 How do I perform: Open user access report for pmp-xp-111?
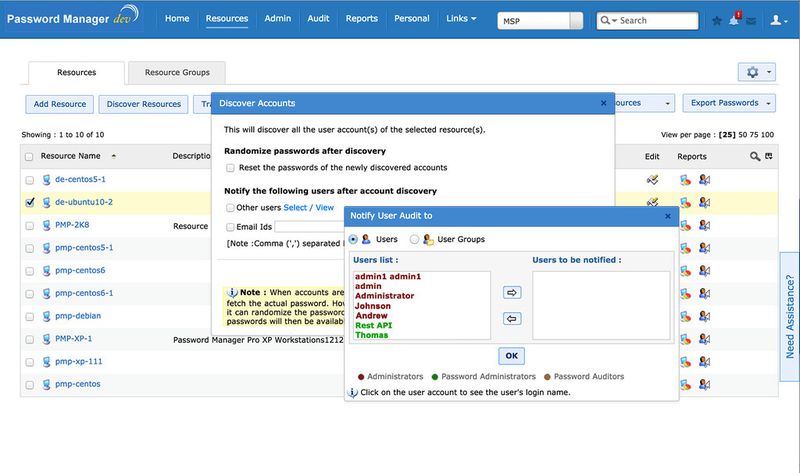pyautogui.click(x=704, y=362)
